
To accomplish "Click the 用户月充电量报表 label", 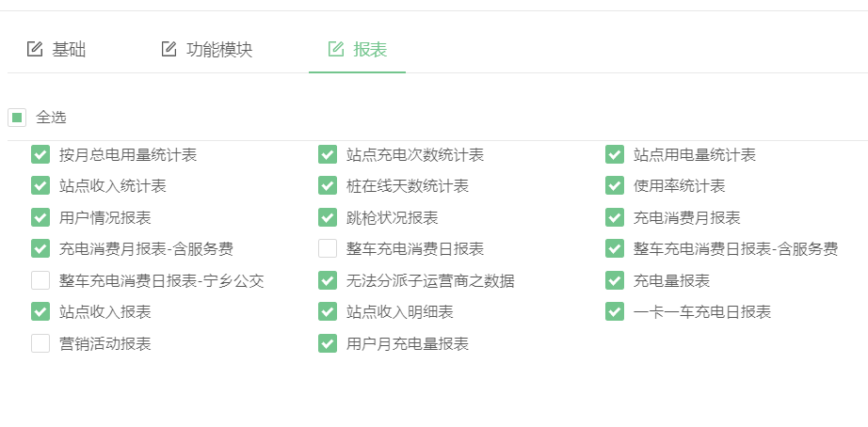I will pyautogui.click(x=408, y=344).
